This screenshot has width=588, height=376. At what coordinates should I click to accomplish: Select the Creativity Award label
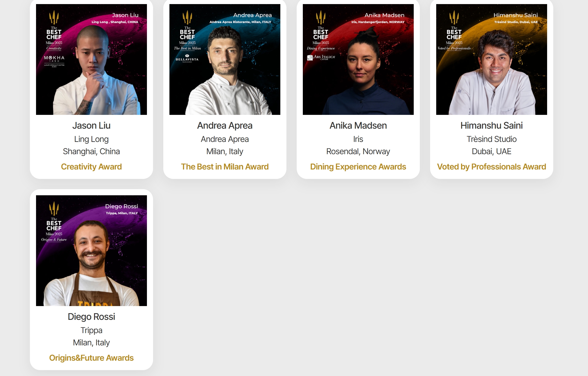91,167
